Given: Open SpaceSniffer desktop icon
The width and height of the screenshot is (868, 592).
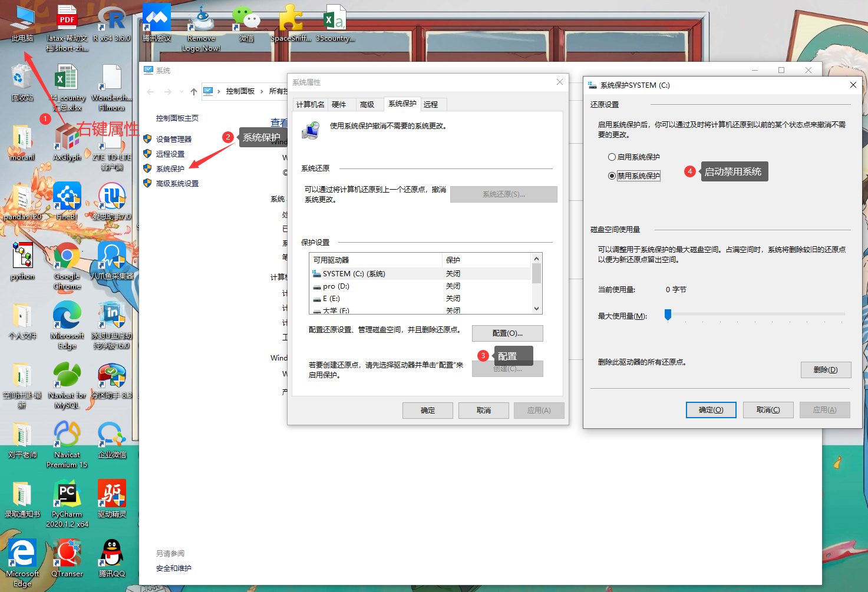Looking at the screenshot, I should (x=291, y=22).
